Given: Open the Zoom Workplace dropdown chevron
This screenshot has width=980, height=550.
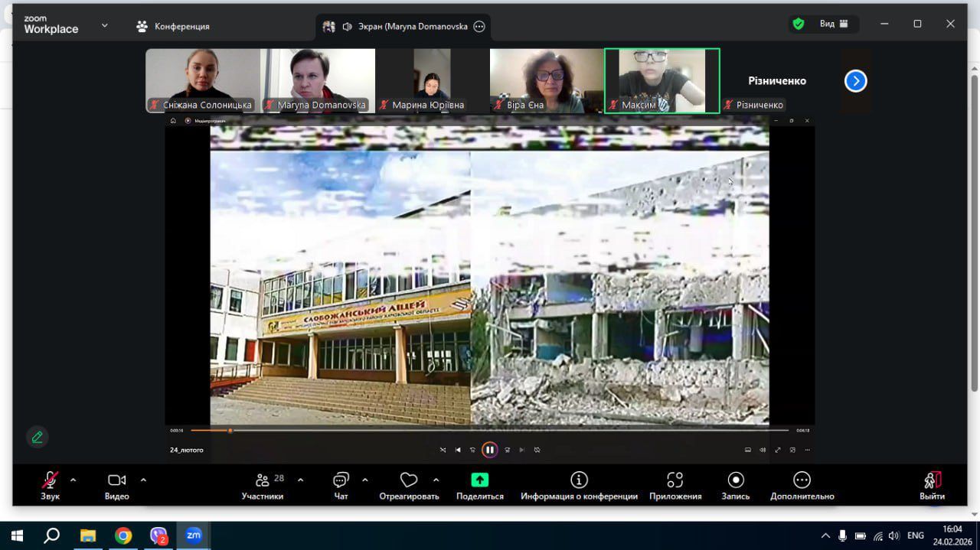Looking at the screenshot, I should pos(105,25).
